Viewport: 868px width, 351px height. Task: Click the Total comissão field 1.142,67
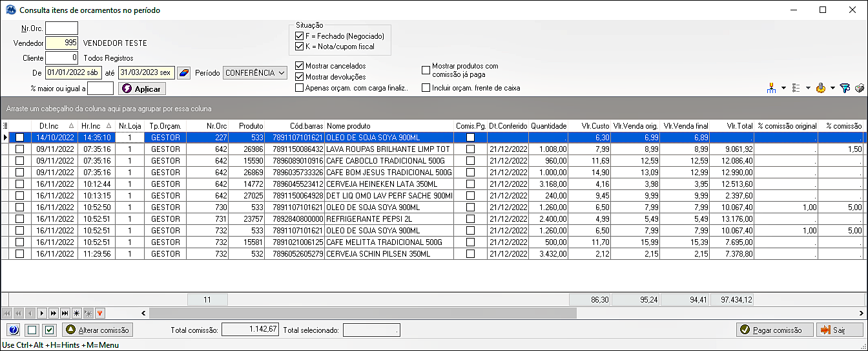tap(250, 330)
